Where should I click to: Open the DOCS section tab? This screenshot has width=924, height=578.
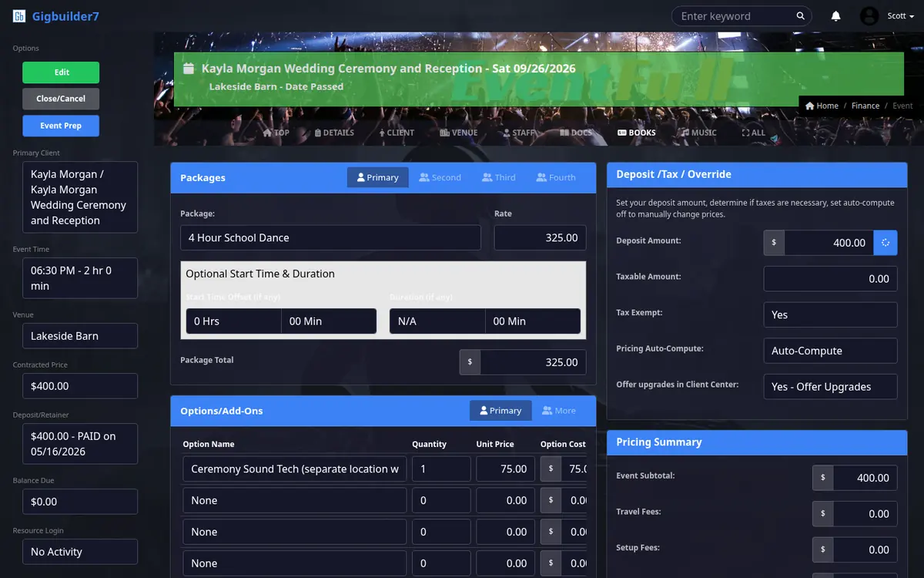576,133
